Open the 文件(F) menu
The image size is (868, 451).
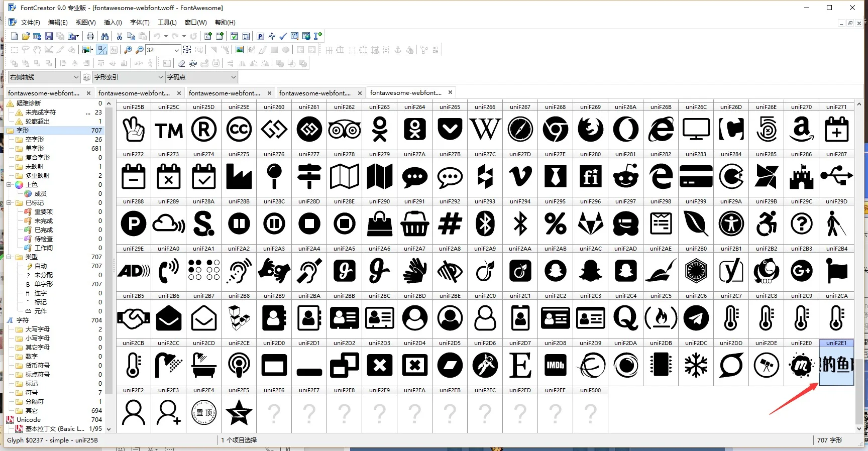tap(30, 23)
